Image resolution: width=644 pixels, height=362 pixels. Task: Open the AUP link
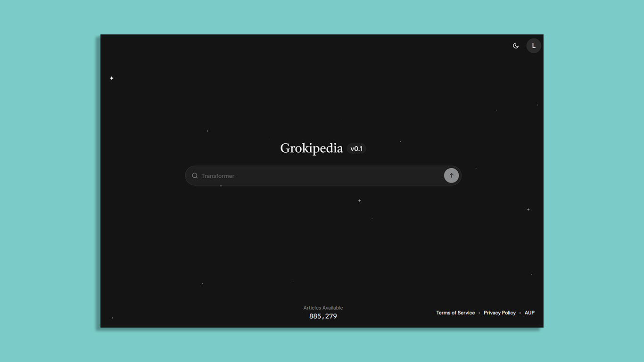529,313
